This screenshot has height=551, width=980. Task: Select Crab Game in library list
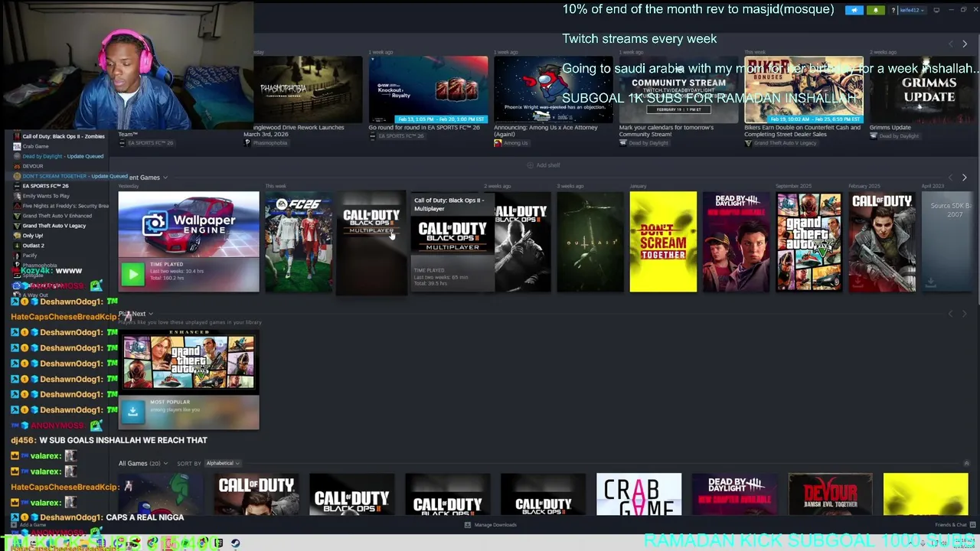(31, 146)
